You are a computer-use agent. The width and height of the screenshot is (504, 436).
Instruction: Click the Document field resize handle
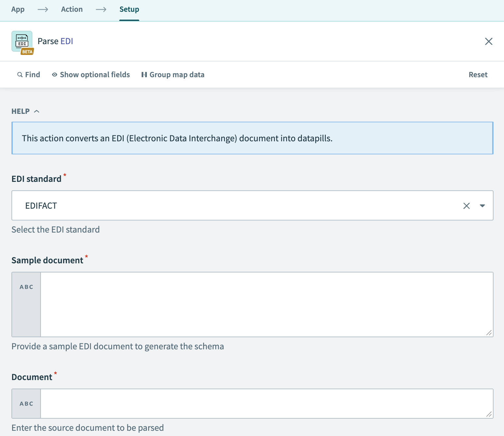click(x=489, y=414)
